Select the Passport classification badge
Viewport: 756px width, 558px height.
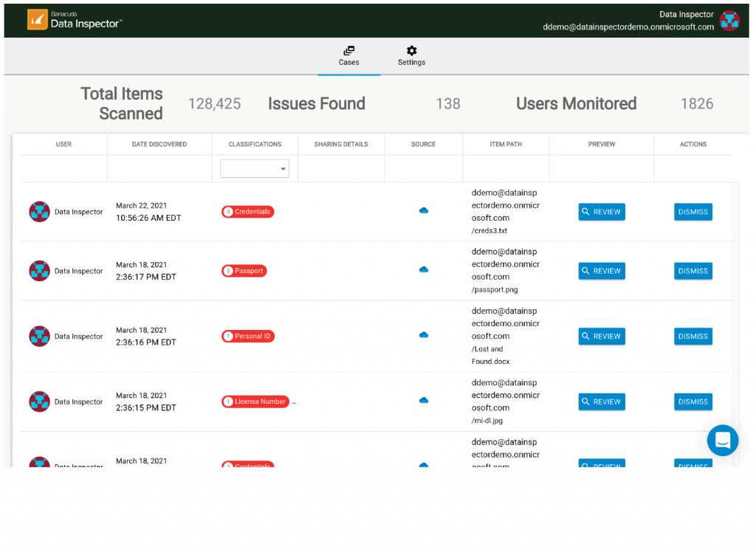tap(244, 271)
